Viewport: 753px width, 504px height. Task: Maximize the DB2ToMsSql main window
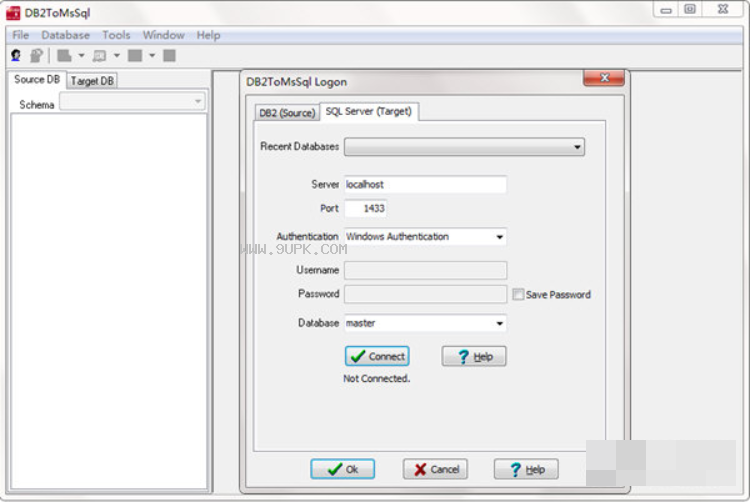[x=690, y=10]
